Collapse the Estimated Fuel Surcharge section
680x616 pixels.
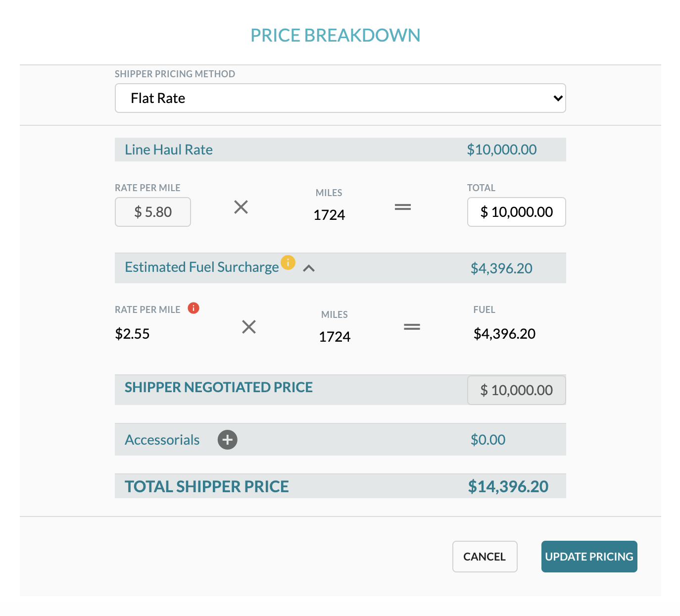309,269
